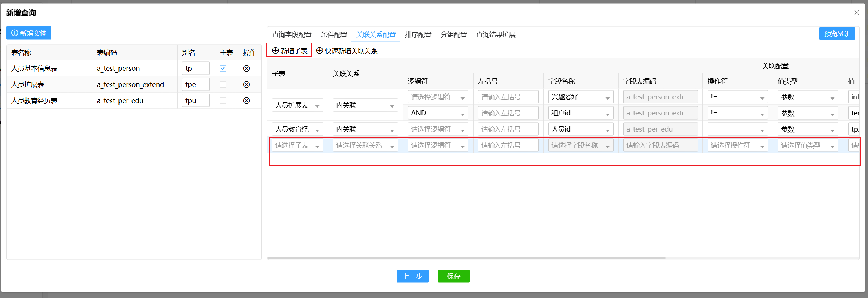This screenshot has width=868, height=298.
Task: Open the 排序配置 tab
Action: pos(418,35)
